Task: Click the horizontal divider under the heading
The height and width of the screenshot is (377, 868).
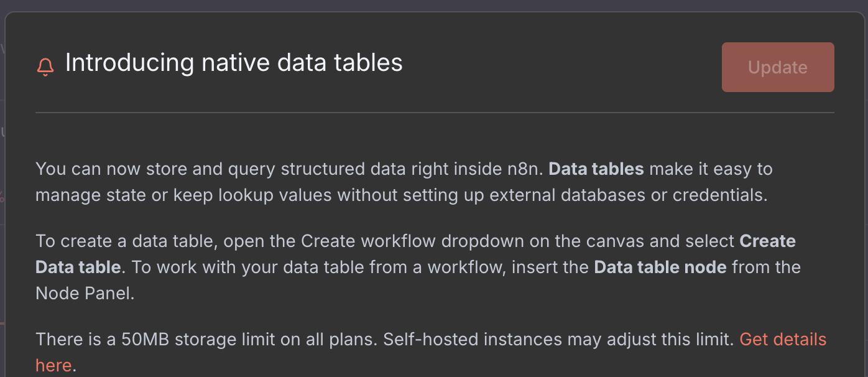Action: click(x=434, y=113)
